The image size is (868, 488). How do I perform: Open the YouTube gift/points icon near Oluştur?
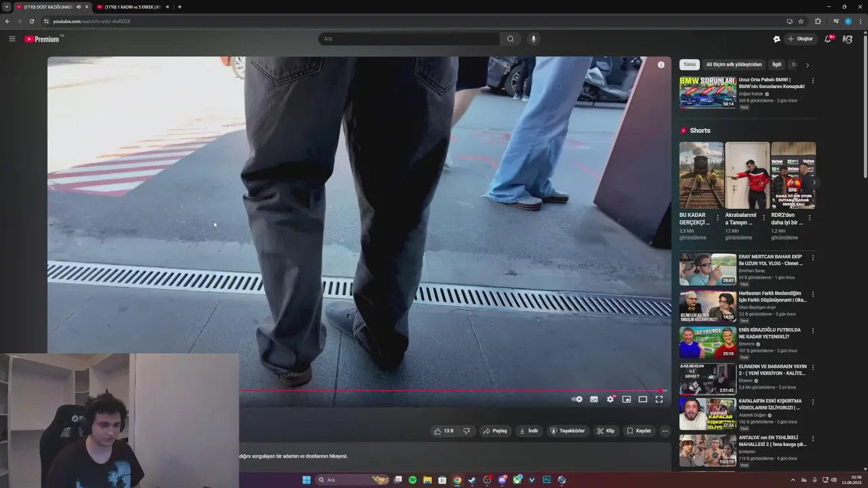point(777,39)
